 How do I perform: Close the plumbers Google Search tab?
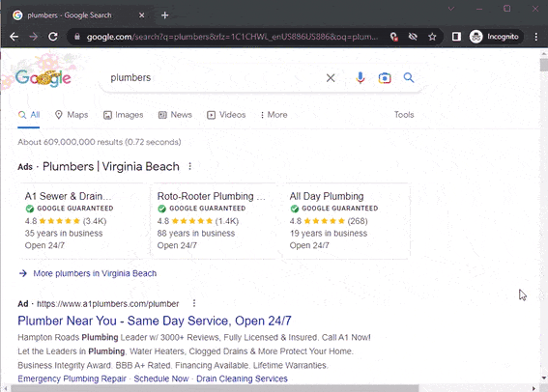point(141,15)
